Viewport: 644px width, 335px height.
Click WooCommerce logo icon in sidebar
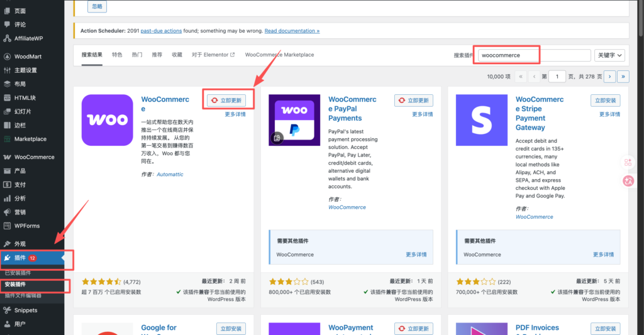pos(7,157)
